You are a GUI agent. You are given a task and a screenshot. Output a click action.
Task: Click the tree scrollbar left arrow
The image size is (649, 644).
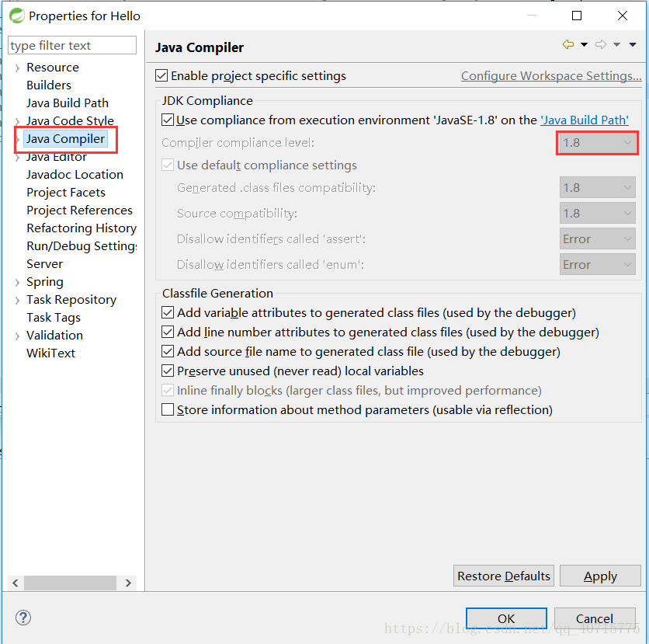[x=16, y=583]
